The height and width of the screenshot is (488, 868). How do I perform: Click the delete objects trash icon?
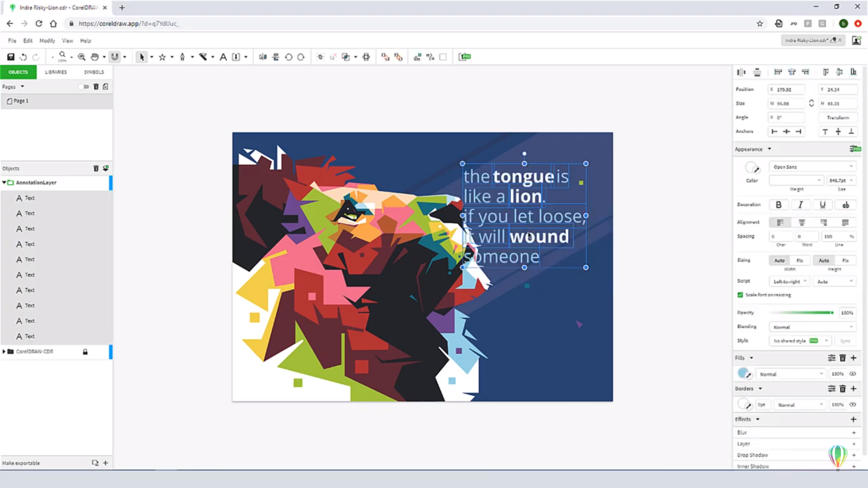coord(96,168)
